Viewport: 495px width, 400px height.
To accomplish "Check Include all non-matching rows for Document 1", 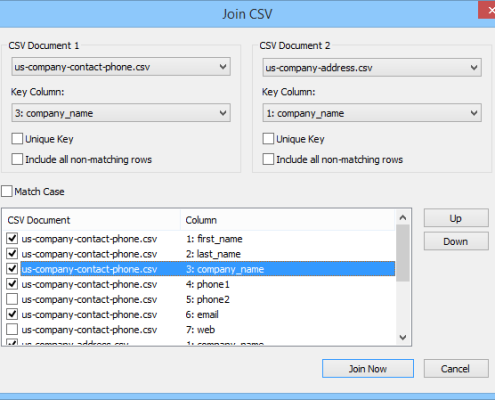I will tap(17, 159).
